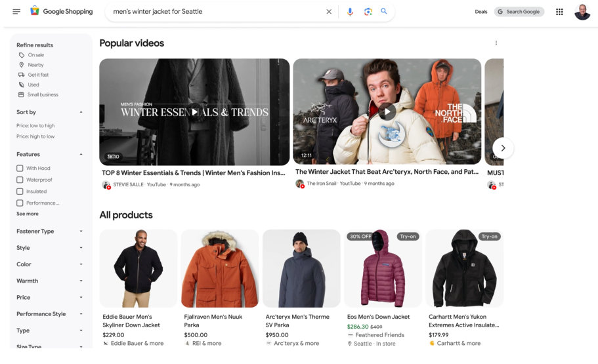Click the Google Shopping logo
The height and width of the screenshot is (364, 598).
point(62,11)
